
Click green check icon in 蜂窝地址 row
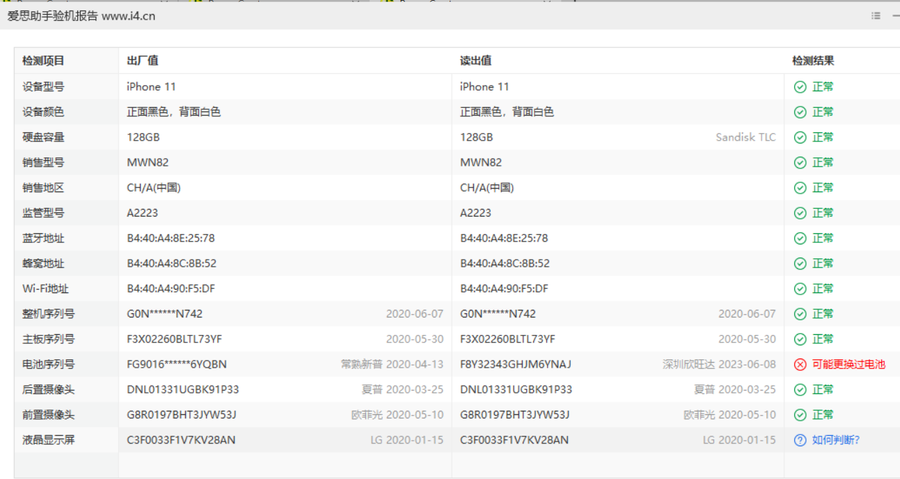click(x=800, y=264)
